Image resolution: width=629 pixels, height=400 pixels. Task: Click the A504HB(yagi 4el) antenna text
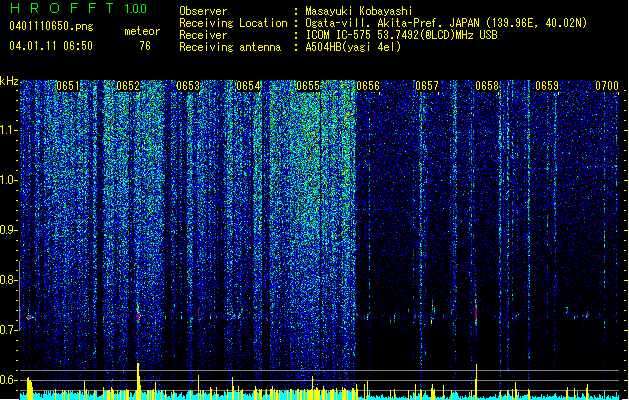(353, 47)
